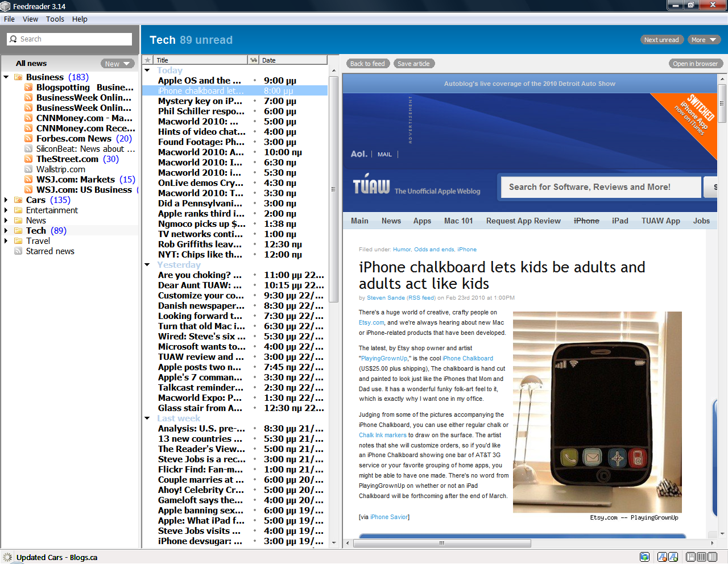Click RSS icon of Forbes.com News feed

pyautogui.click(x=28, y=139)
